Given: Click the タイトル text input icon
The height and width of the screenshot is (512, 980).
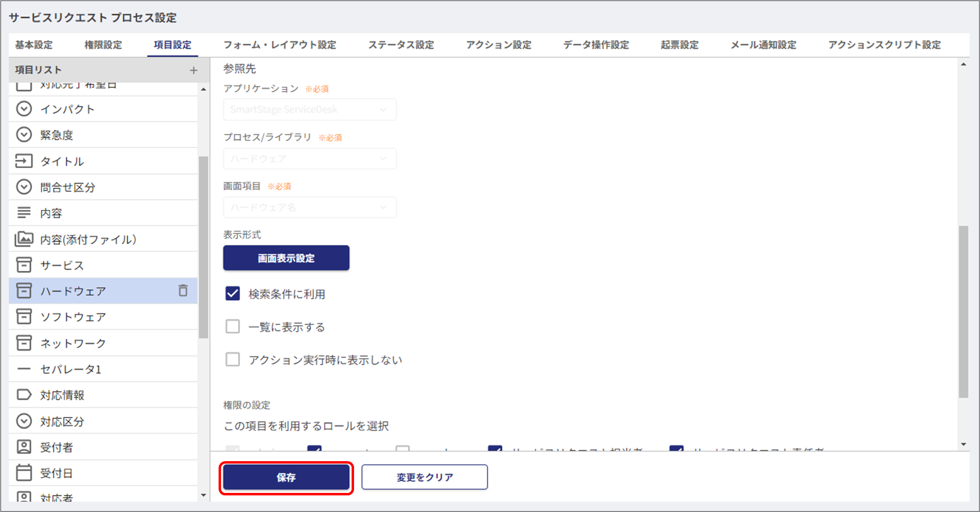Looking at the screenshot, I should [24, 161].
